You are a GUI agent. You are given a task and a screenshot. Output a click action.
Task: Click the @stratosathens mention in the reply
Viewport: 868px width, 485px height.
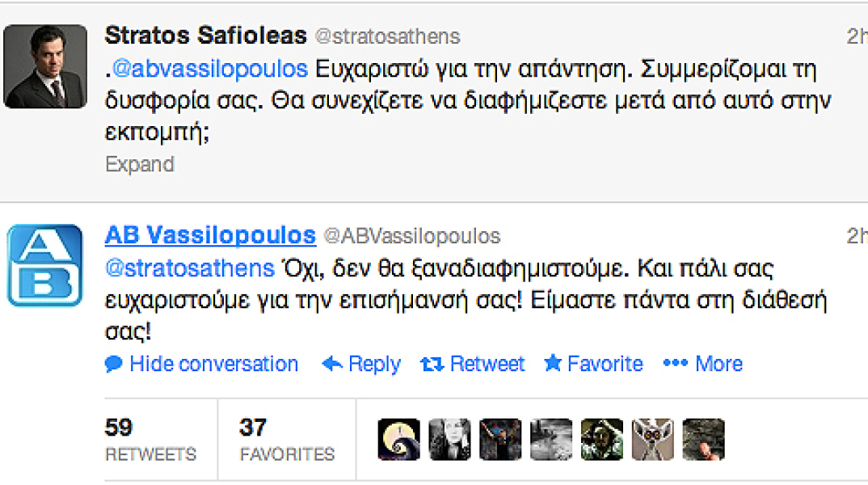pyautogui.click(x=190, y=268)
